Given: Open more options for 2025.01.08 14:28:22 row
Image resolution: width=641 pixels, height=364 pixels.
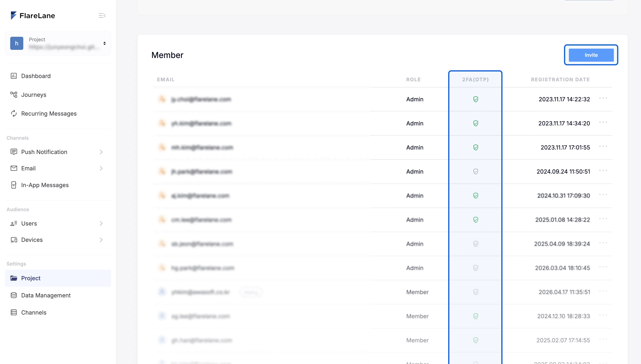Looking at the screenshot, I should click(x=603, y=219).
